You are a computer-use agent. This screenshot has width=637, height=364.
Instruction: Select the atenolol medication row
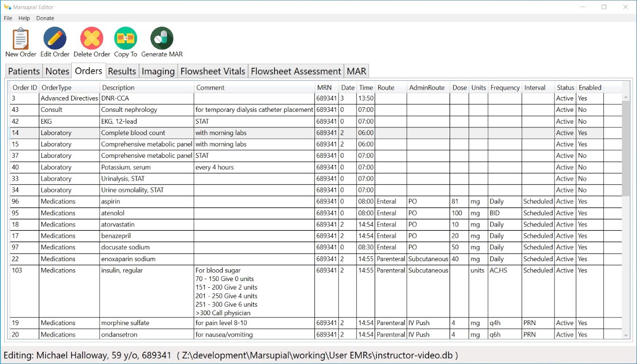[x=316, y=213]
